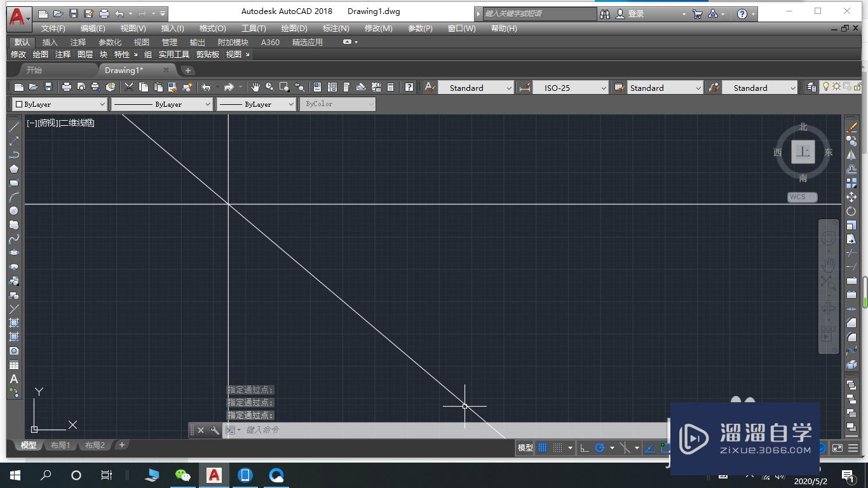Open the QuickCalc calculator icon
This screenshot has height=488, width=868.
click(x=391, y=87)
